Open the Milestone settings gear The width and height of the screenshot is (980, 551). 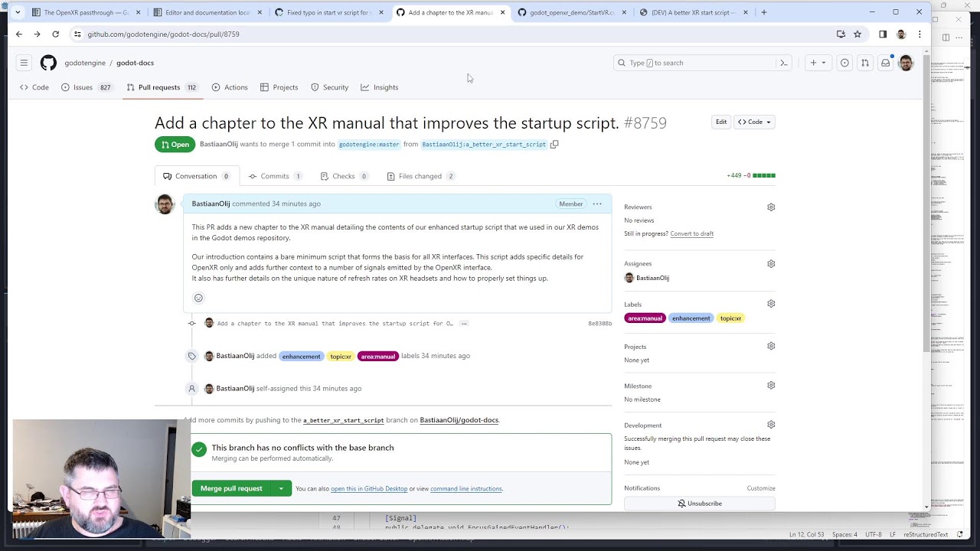pos(771,386)
